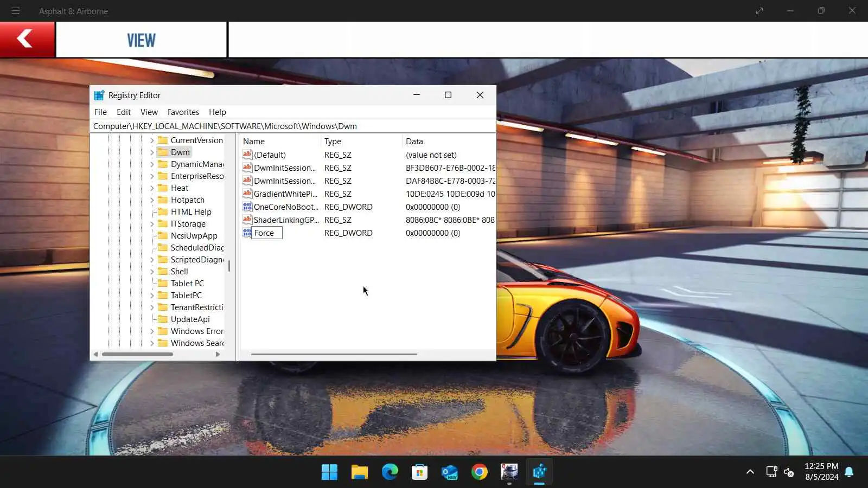
Task: Select the ShaderLinkingGP... value icon
Action: [x=247, y=220]
